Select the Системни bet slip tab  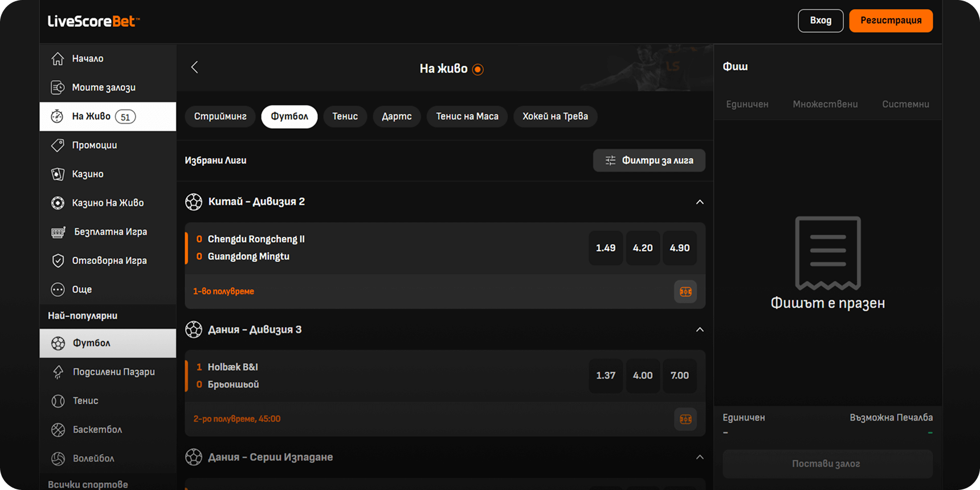pos(905,104)
